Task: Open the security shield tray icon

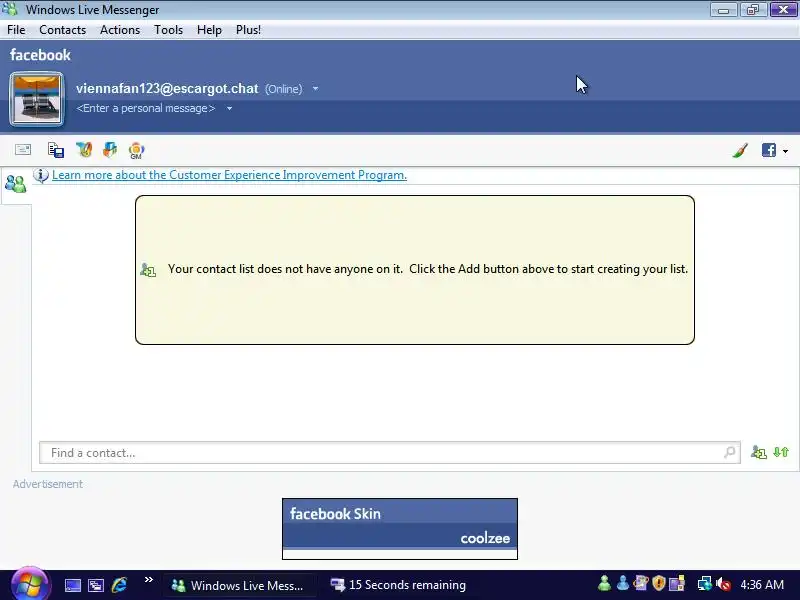Action: 659,583
